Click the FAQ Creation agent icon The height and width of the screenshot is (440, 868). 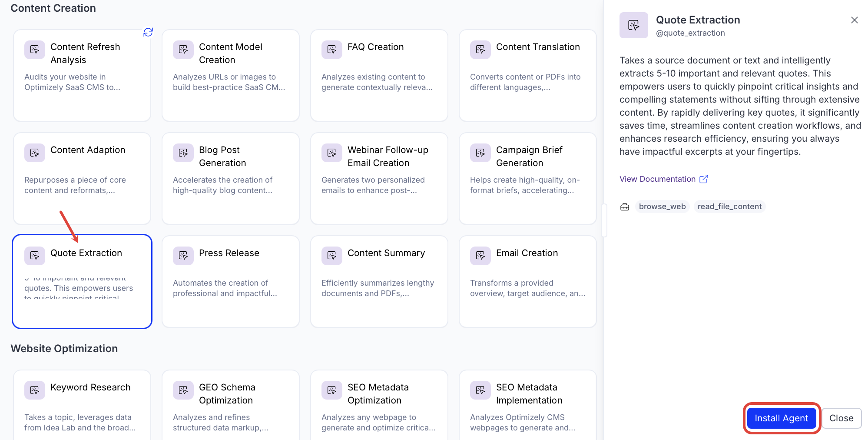coord(332,50)
